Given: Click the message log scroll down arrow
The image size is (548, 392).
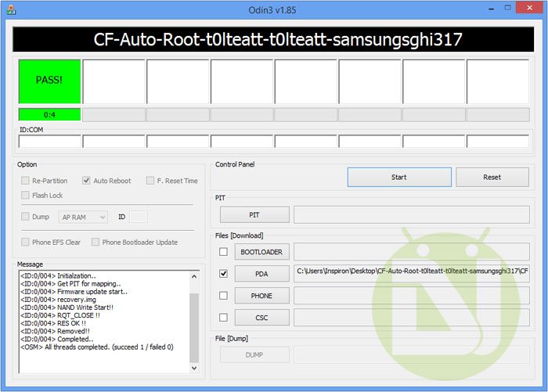Looking at the screenshot, I should [194, 368].
